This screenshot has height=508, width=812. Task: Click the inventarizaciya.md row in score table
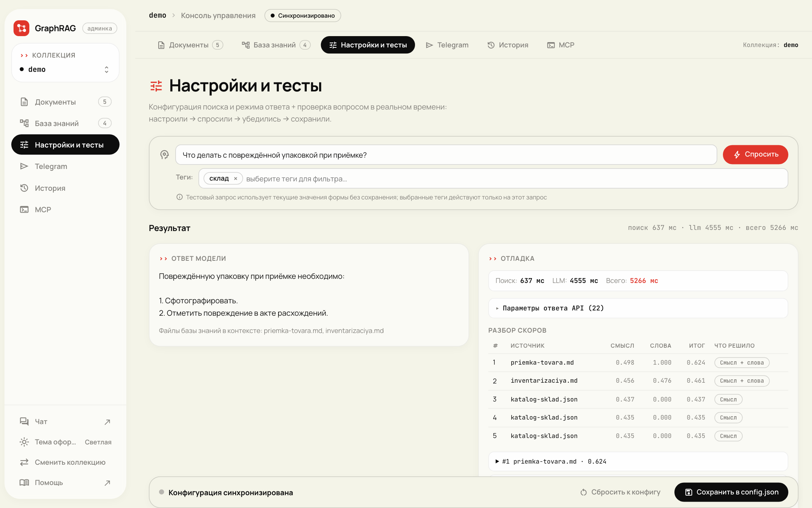coord(638,381)
